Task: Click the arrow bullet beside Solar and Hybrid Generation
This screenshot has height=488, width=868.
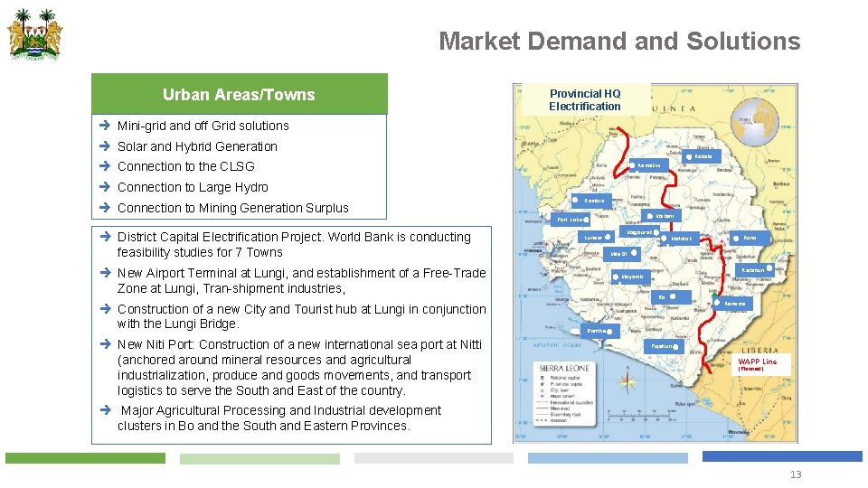Action: point(105,146)
